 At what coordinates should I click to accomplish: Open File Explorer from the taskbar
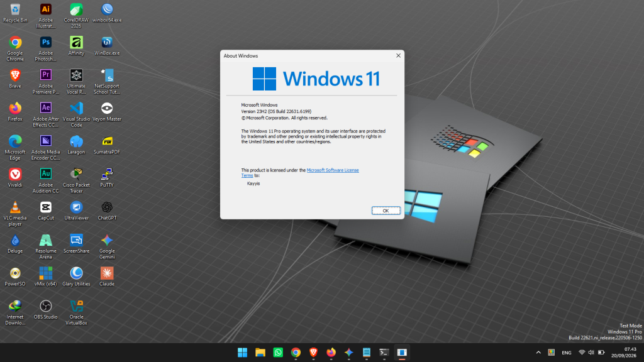coord(260,353)
